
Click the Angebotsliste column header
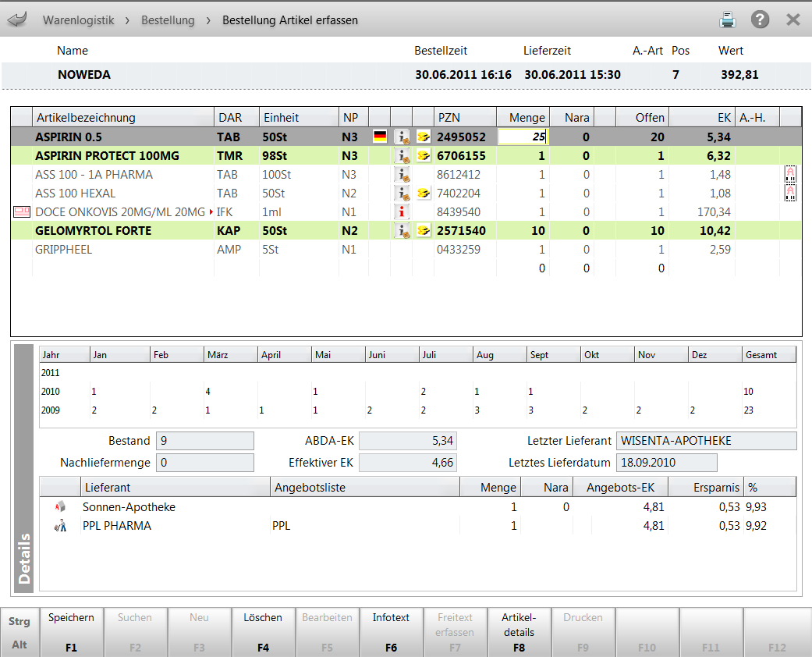364,488
